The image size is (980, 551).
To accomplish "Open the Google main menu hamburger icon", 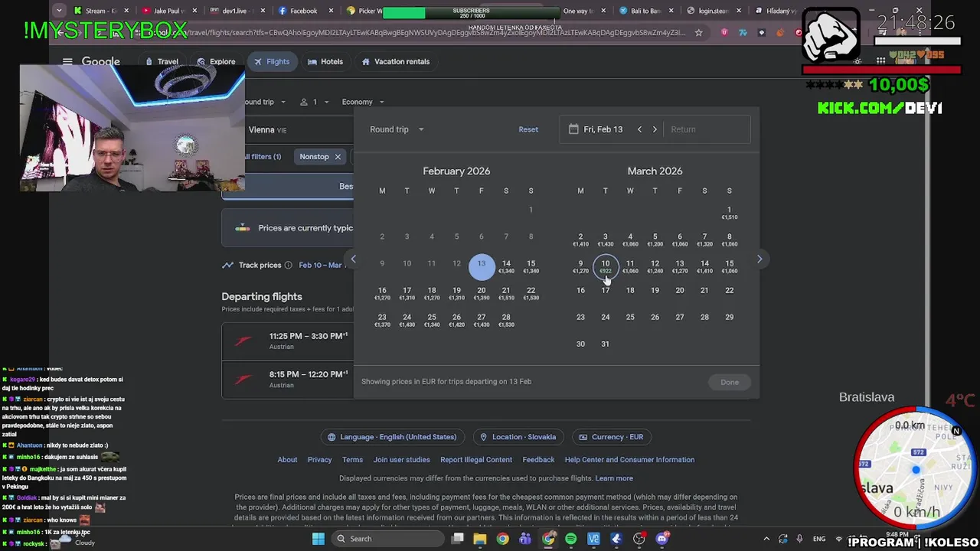I will click(67, 62).
